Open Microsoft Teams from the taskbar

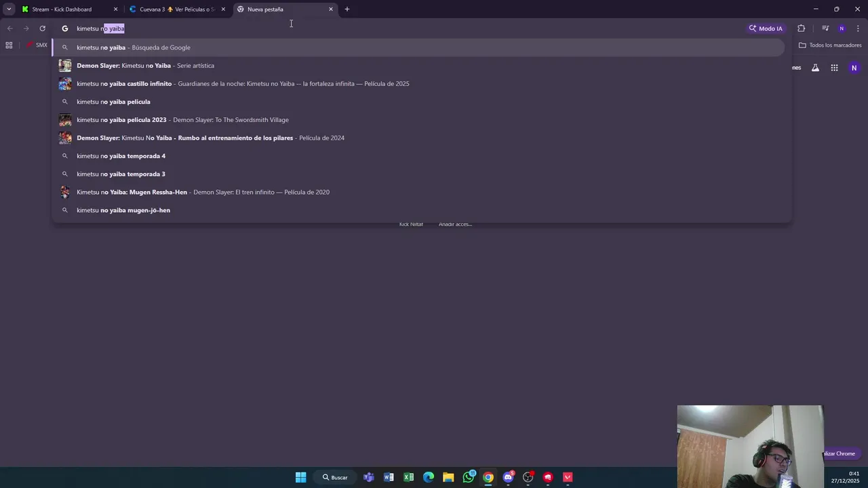(x=369, y=477)
